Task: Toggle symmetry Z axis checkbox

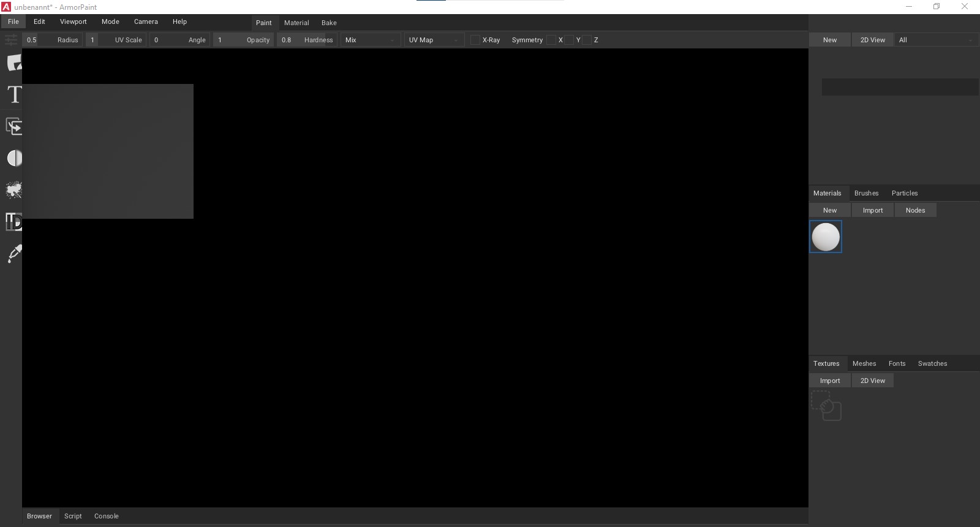Action: pos(587,40)
